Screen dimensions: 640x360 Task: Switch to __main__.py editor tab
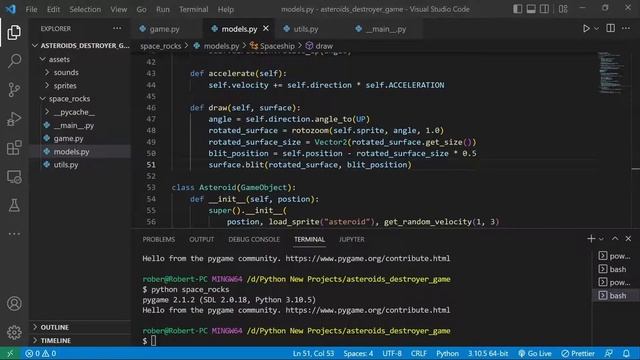tap(386, 29)
